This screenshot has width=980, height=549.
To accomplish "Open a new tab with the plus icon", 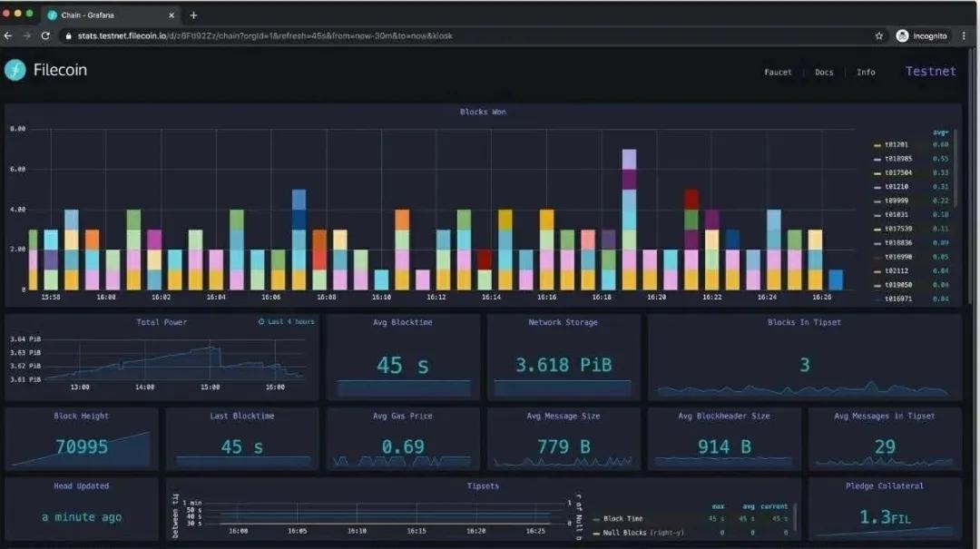I will (193, 15).
